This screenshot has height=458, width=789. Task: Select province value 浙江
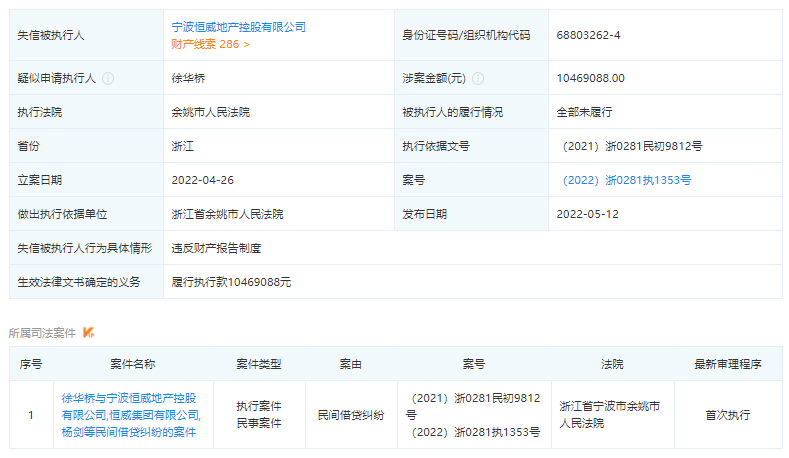(182, 146)
